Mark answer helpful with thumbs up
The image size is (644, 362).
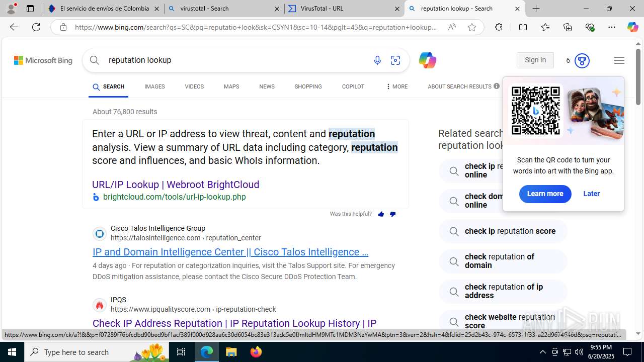click(x=381, y=214)
